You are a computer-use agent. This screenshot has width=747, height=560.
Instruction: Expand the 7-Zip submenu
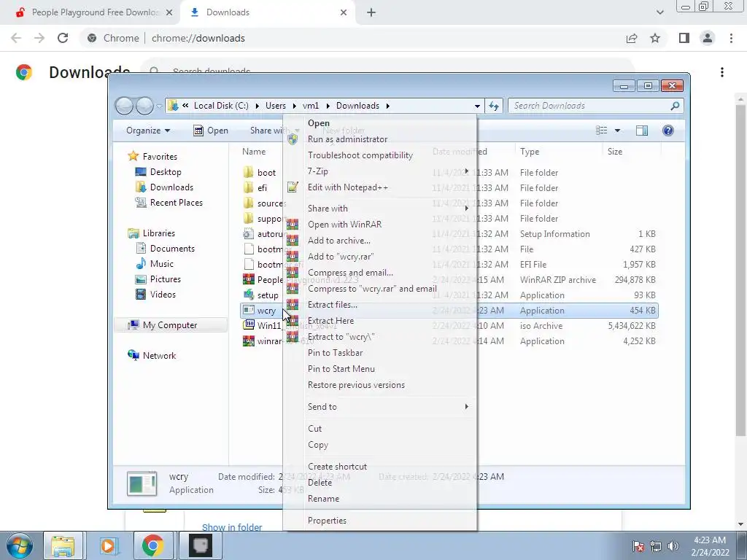[x=466, y=171]
